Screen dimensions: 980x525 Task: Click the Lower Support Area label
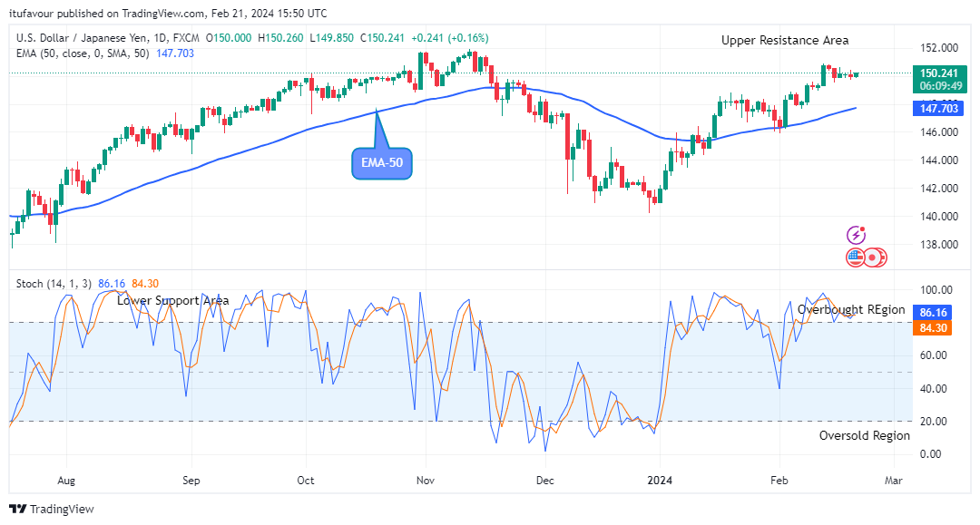click(173, 301)
